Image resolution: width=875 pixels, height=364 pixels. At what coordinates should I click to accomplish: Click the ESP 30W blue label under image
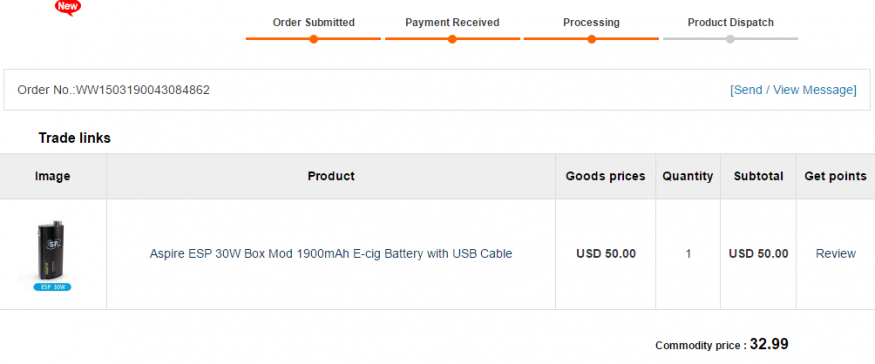52,287
